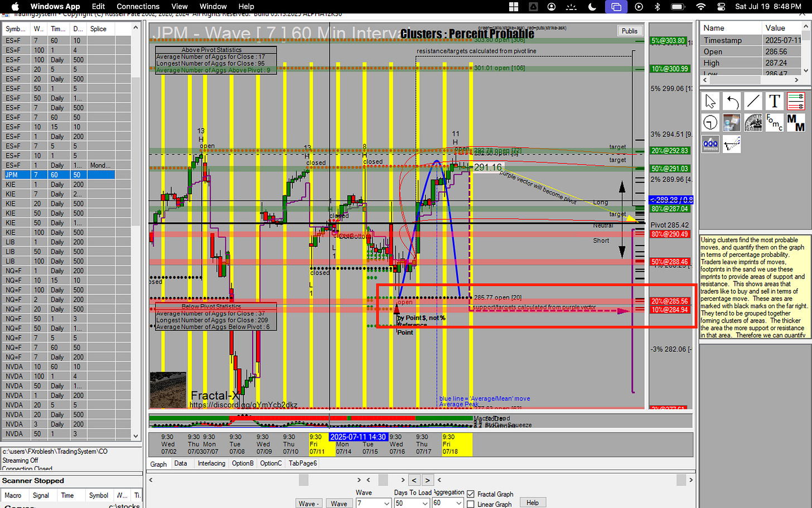Select the clock circle tool
This screenshot has width=812, height=508.
[x=710, y=122]
